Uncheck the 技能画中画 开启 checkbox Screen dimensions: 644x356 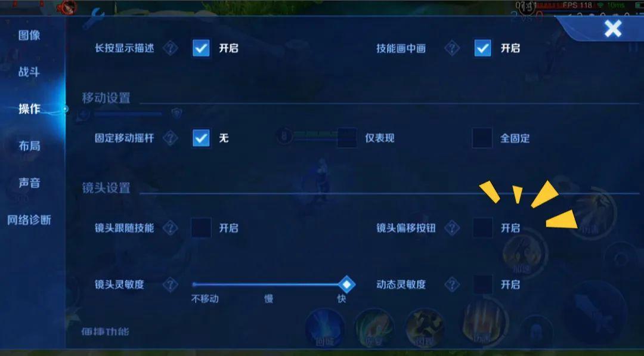tap(482, 48)
